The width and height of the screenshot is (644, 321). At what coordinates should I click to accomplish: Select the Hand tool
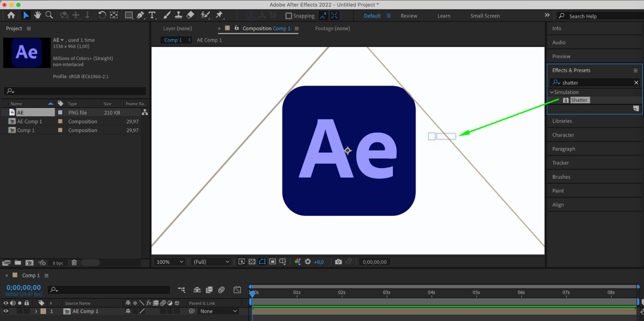(38, 15)
